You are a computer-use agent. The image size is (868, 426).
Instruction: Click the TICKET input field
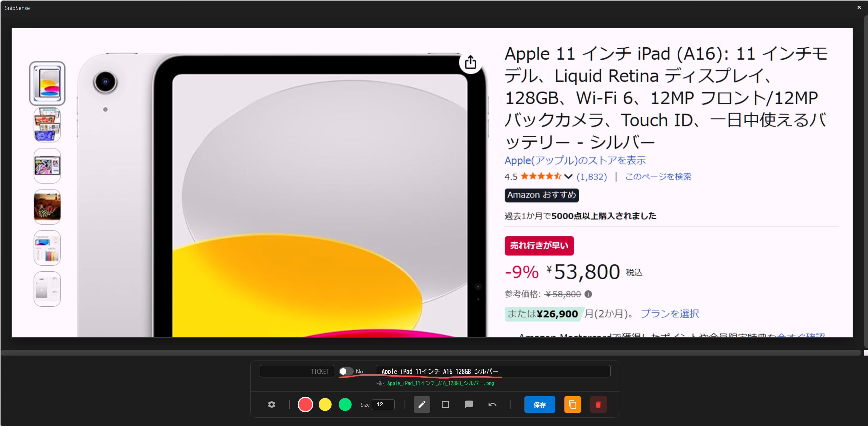coord(297,371)
